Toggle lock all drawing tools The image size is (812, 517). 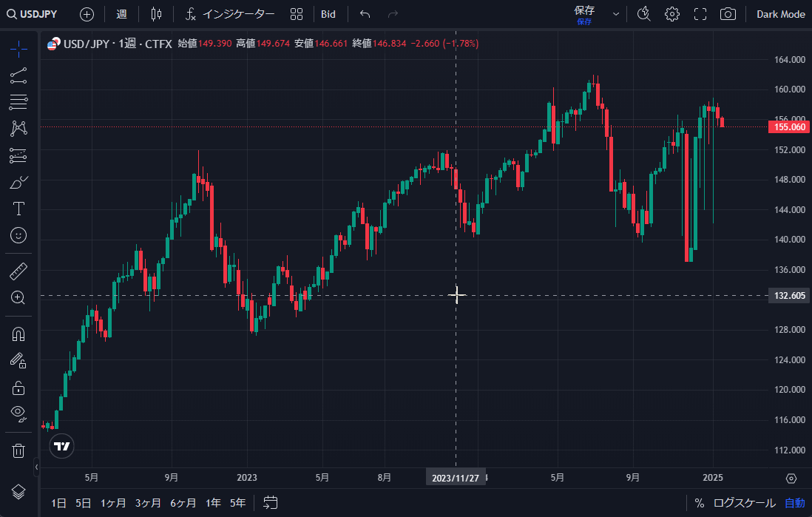click(18, 388)
